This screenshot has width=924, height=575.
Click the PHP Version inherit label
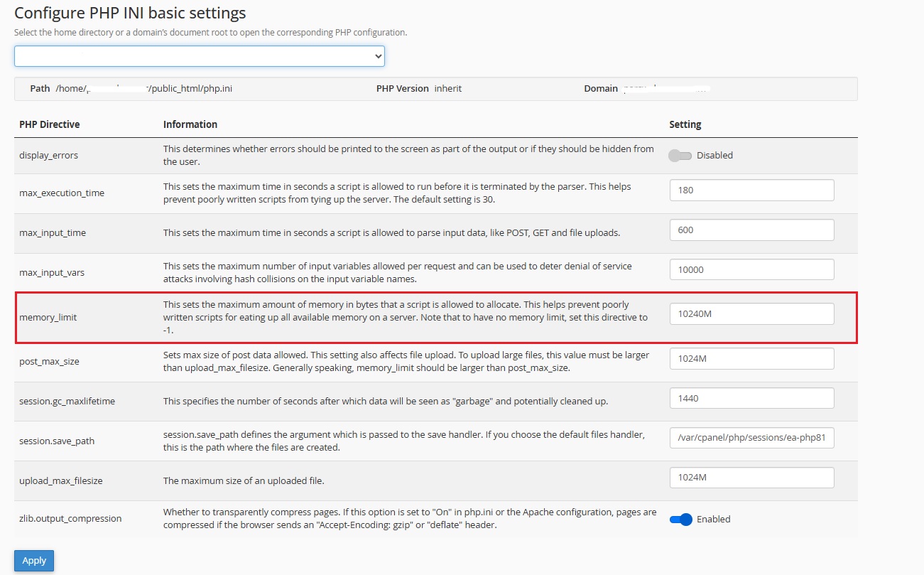(x=419, y=89)
